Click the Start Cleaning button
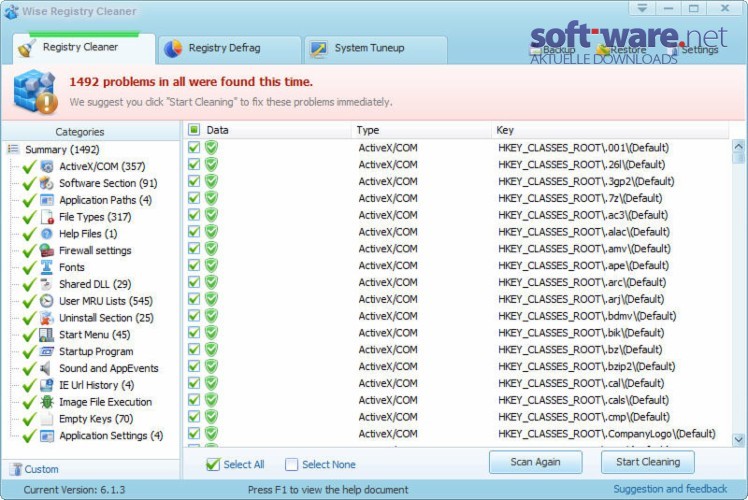 tap(647, 462)
